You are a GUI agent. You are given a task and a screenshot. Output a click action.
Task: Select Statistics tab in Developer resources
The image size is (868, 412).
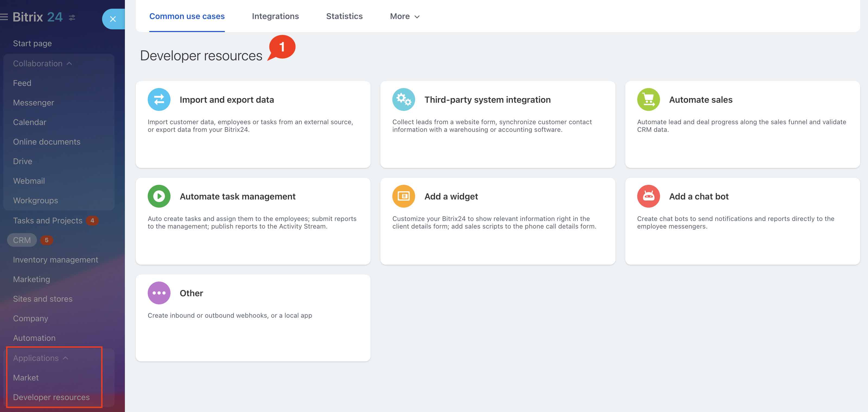(344, 15)
